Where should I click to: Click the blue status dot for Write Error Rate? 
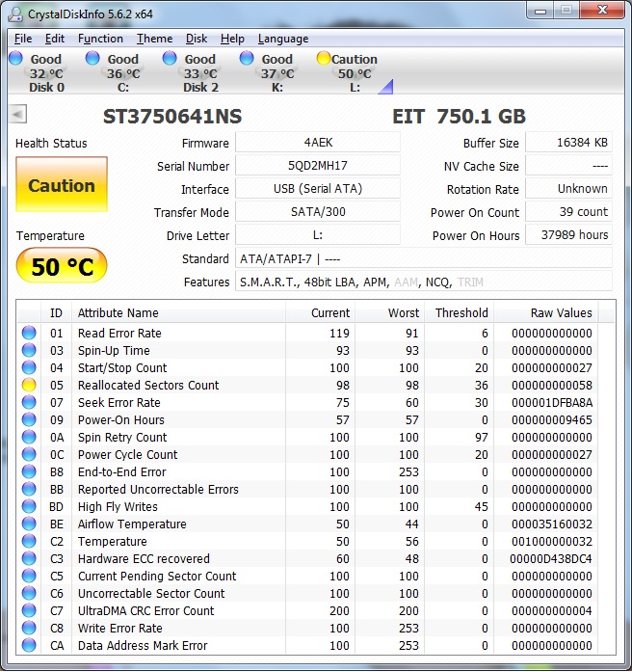pyautogui.click(x=29, y=628)
